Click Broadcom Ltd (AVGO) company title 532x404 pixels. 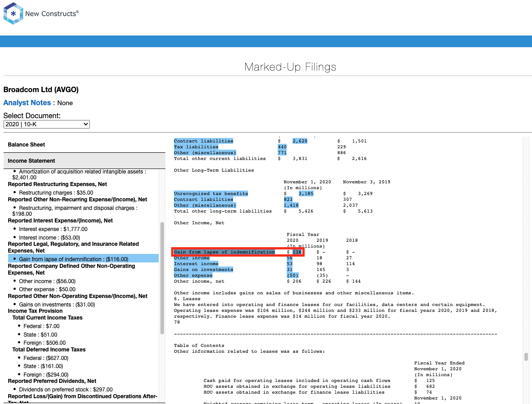pos(41,89)
